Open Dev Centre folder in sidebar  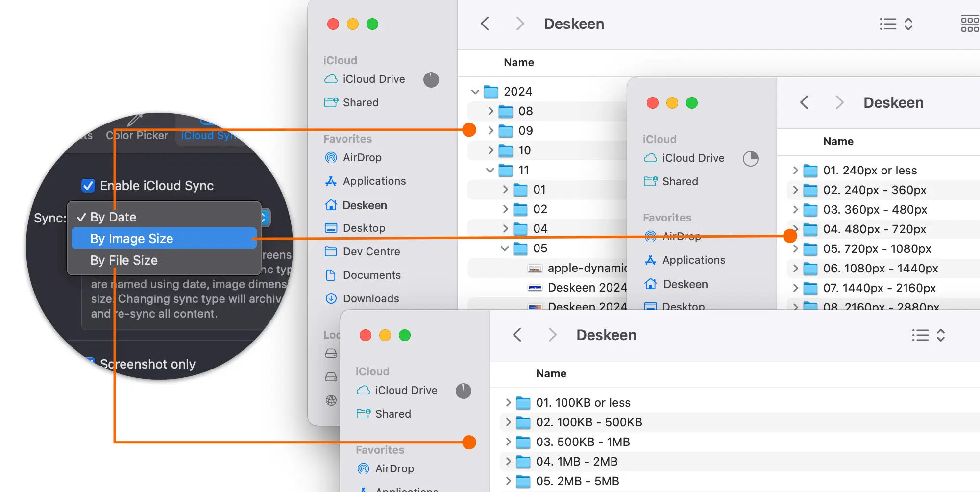click(362, 251)
